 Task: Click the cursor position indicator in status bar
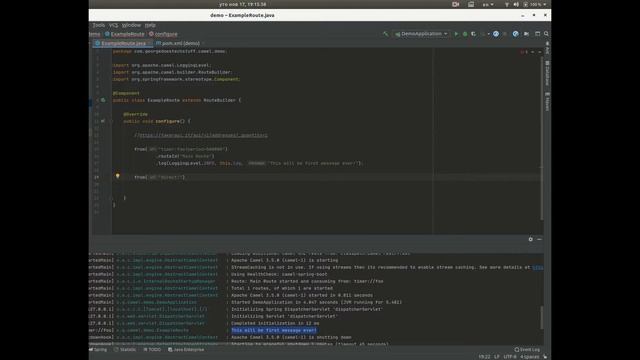(484, 357)
